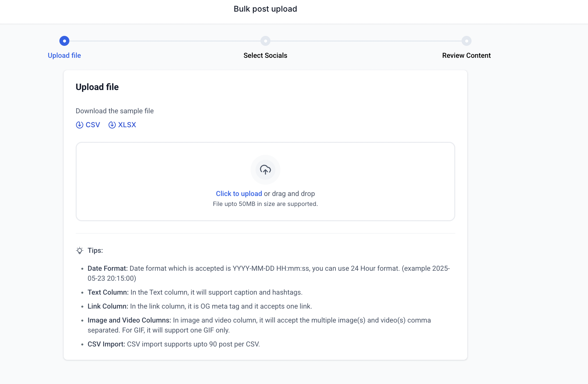588x384 pixels.
Task: Open the Review Content step label
Action: [x=466, y=55]
